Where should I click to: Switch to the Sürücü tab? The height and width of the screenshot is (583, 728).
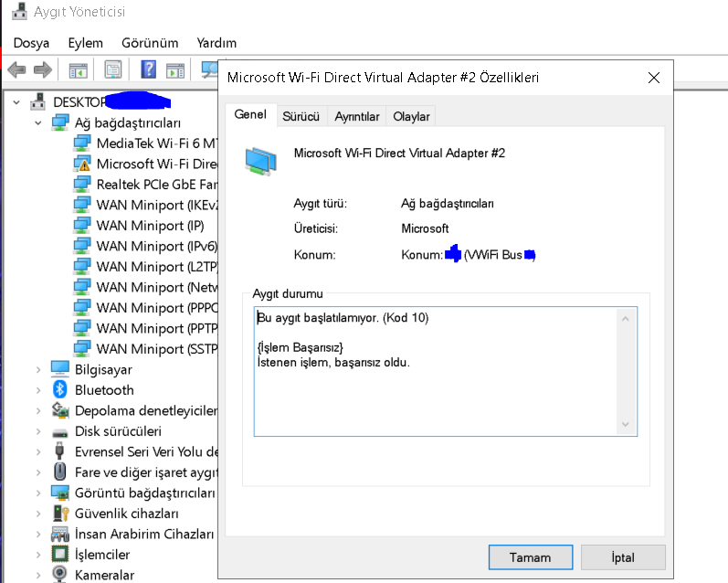301,116
